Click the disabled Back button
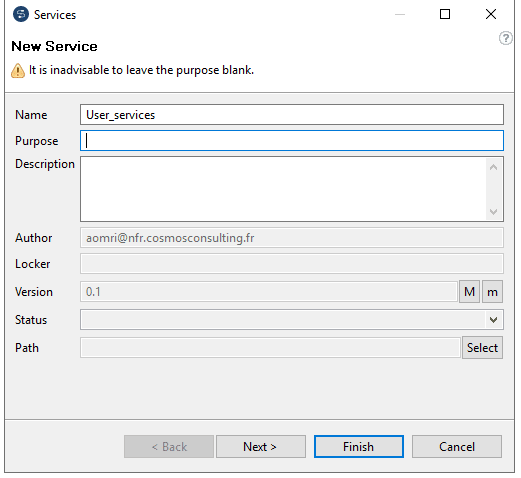This screenshot has height=478, width=521. [169, 446]
